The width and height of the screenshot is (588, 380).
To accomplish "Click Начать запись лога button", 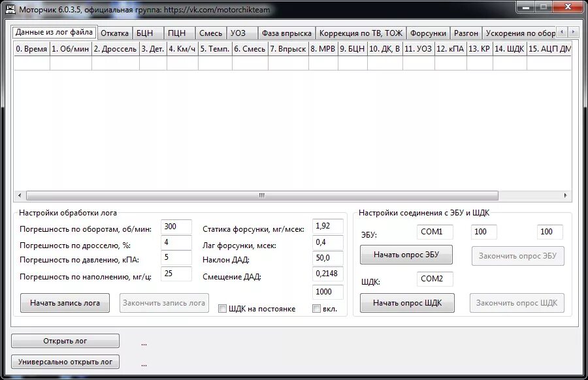I will coord(65,303).
